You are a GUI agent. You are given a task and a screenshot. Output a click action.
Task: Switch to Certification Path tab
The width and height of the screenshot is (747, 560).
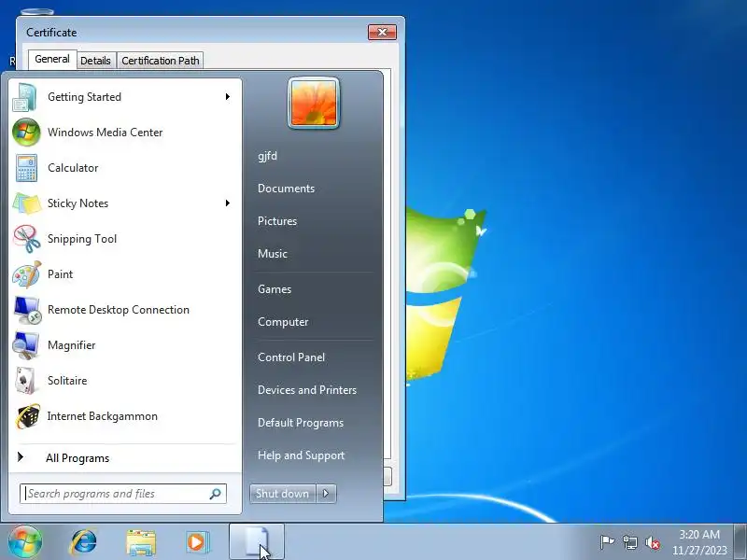[160, 61]
